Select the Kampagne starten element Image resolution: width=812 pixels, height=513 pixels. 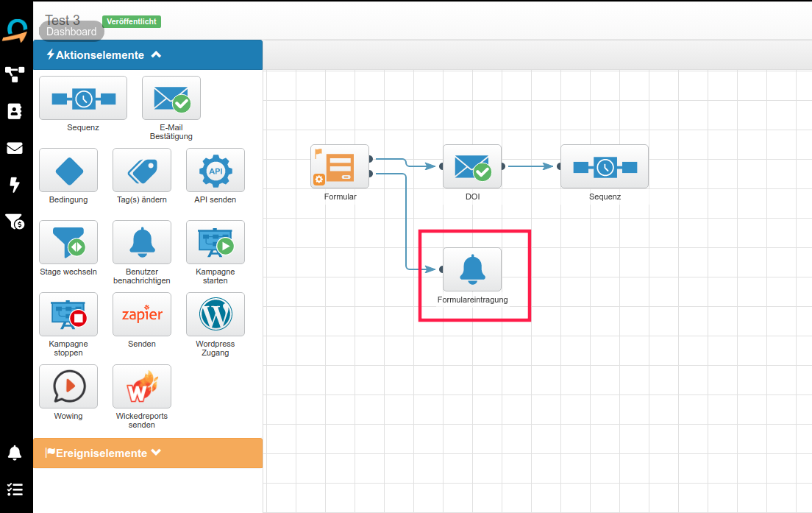216,242
